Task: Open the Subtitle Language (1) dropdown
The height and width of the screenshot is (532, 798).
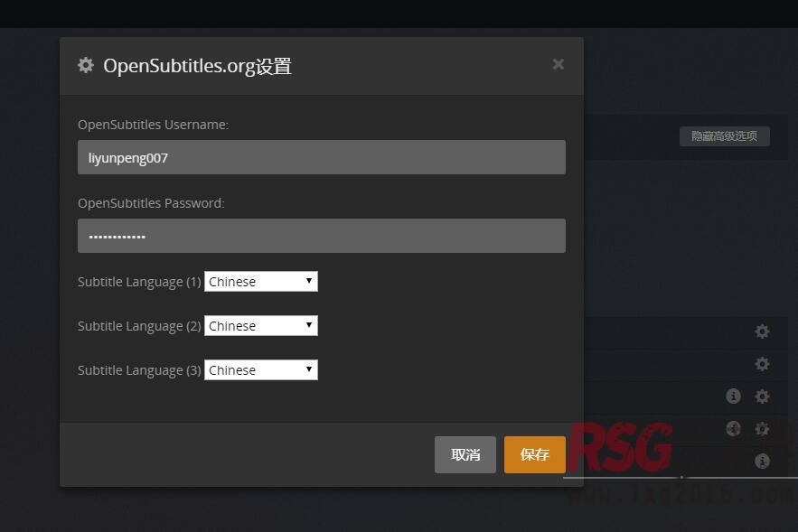Action: (x=261, y=282)
